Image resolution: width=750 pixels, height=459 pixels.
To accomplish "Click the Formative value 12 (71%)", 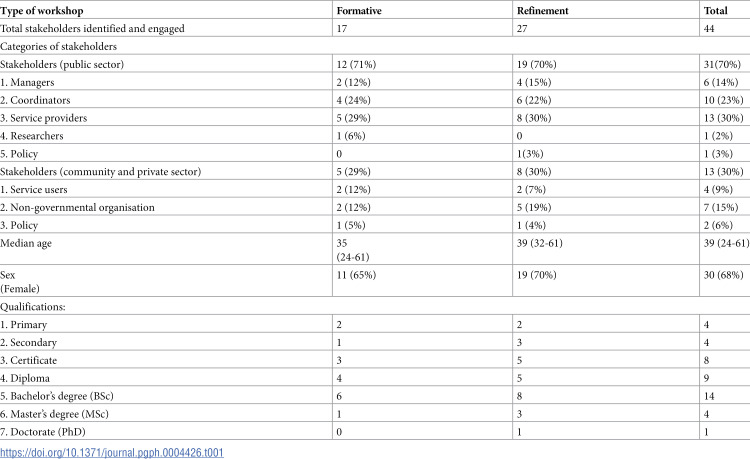I will [356, 65].
